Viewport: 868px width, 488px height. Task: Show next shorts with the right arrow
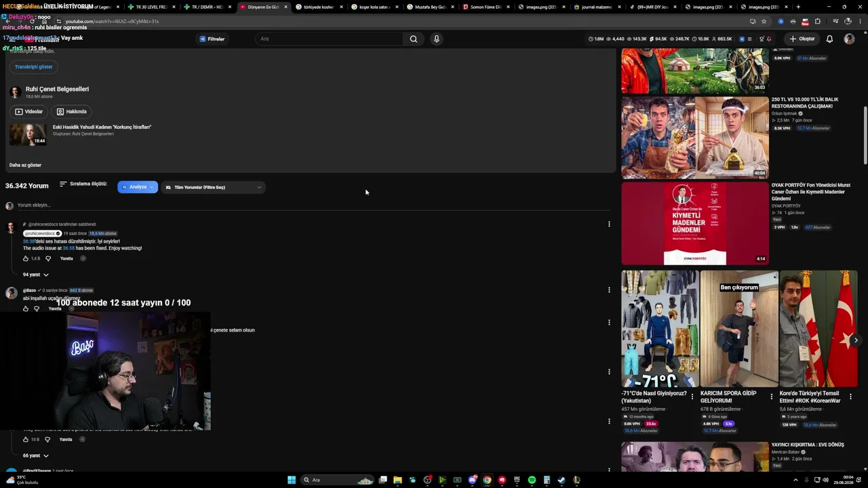[856, 340]
